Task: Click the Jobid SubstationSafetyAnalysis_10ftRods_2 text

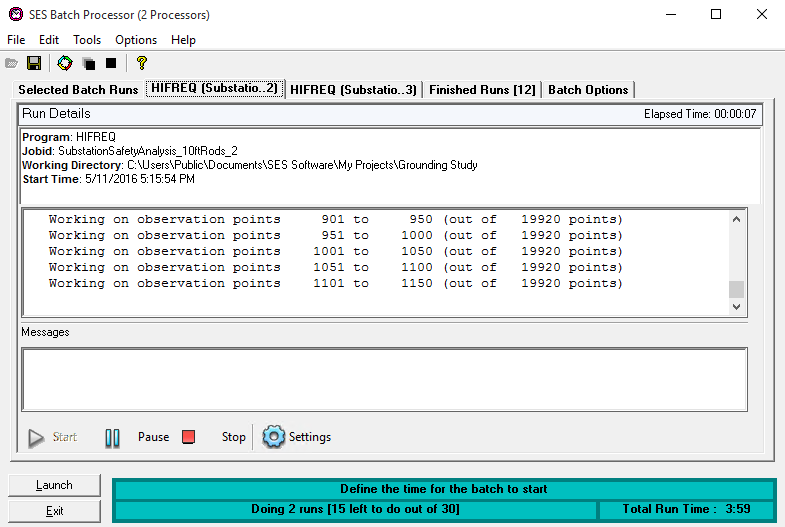Action: coord(130,151)
